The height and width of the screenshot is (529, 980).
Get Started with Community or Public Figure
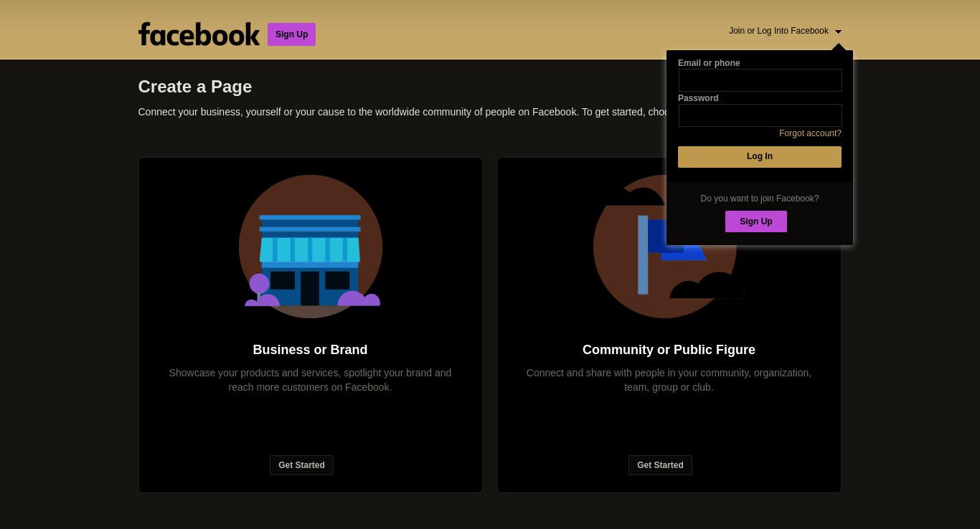tap(660, 465)
